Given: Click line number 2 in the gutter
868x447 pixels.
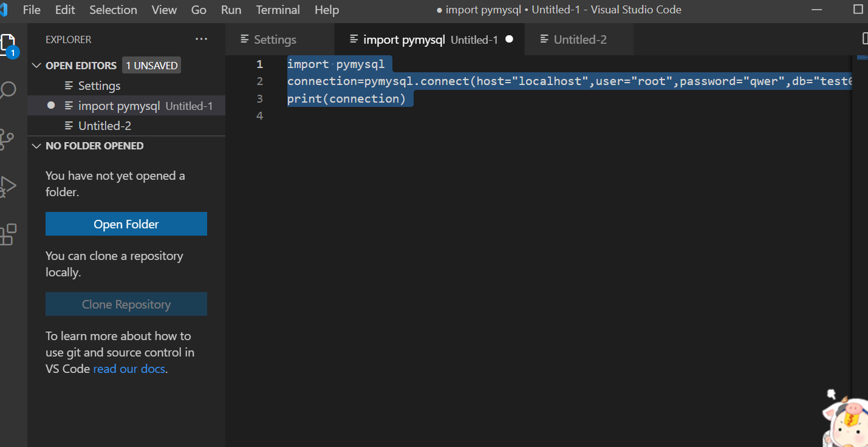Looking at the screenshot, I should click(260, 81).
